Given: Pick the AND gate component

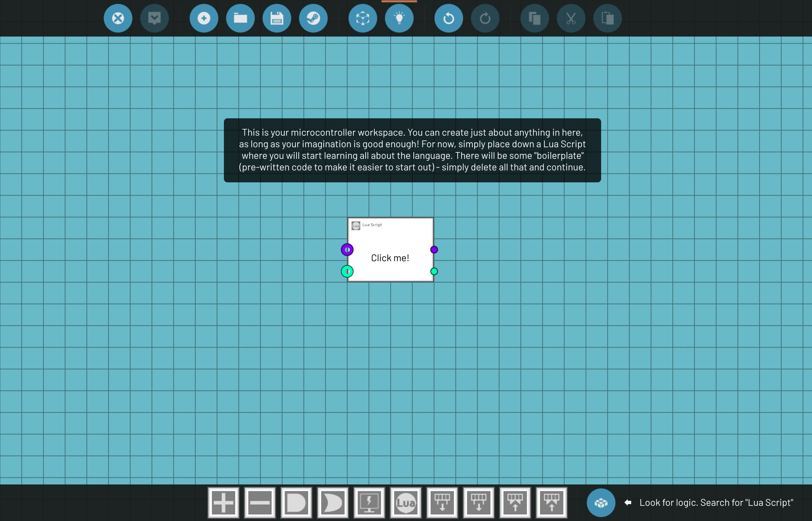Looking at the screenshot, I should pyautogui.click(x=297, y=503).
